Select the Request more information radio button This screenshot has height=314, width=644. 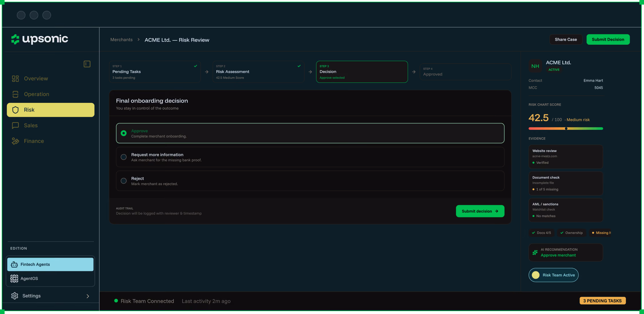tap(124, 157)
